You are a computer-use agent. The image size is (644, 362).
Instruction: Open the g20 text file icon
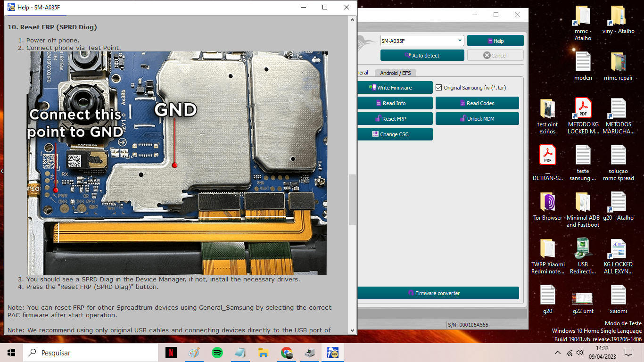click(x=547, y=299)
